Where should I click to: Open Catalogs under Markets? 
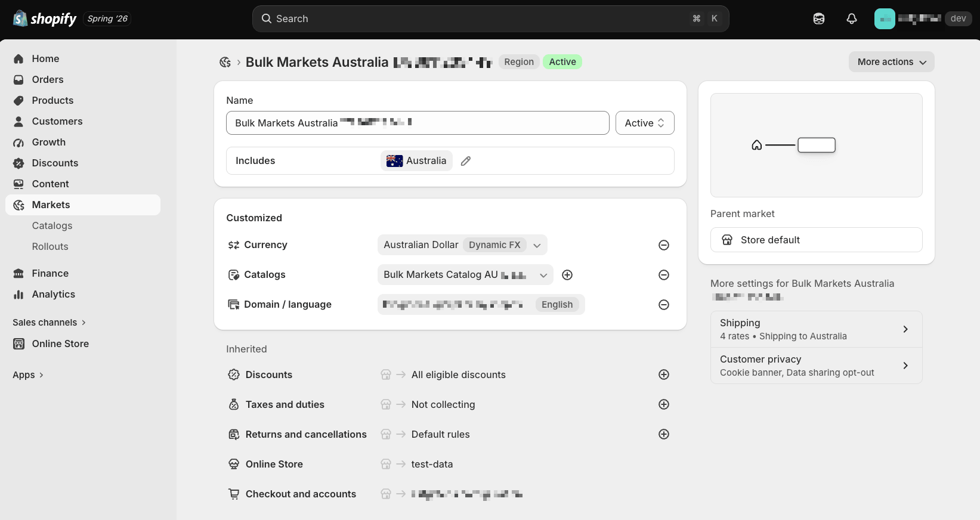(83, 225)
